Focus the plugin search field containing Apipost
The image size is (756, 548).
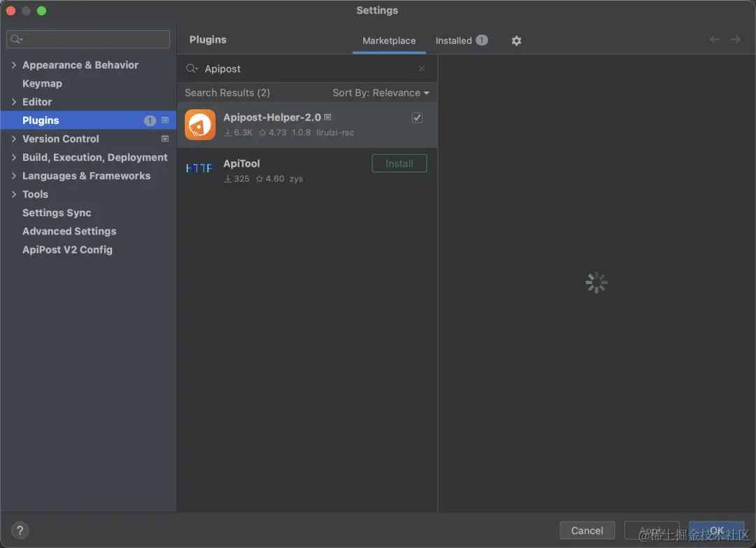click(307, 69)
